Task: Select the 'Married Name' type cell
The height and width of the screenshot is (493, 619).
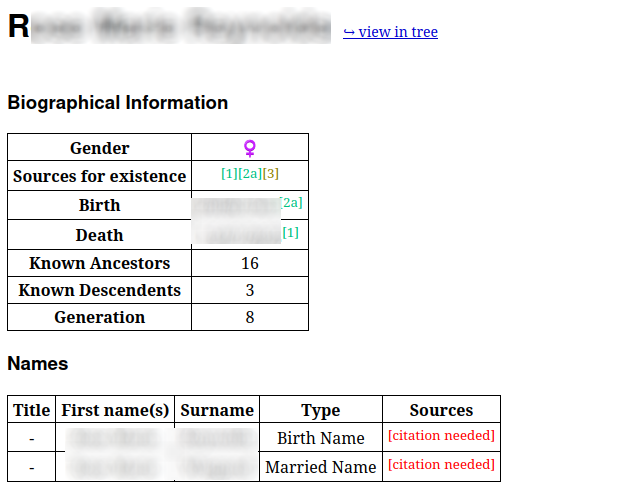Action: pyautogui.click(x=321, y=467)
